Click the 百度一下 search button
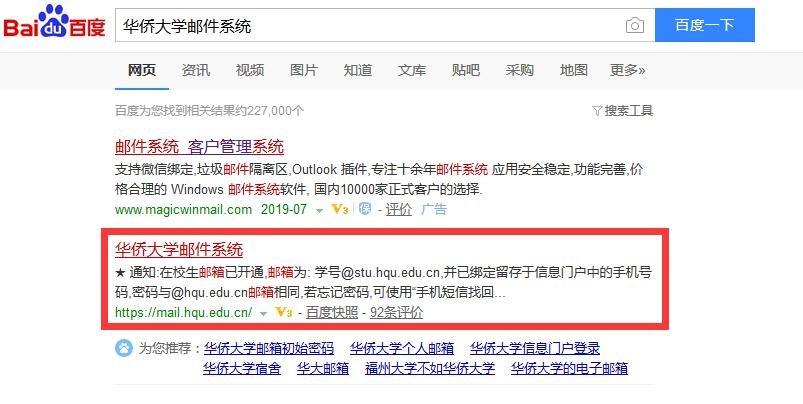The height and width of the screenshot is (404, 803). point(705,25)
